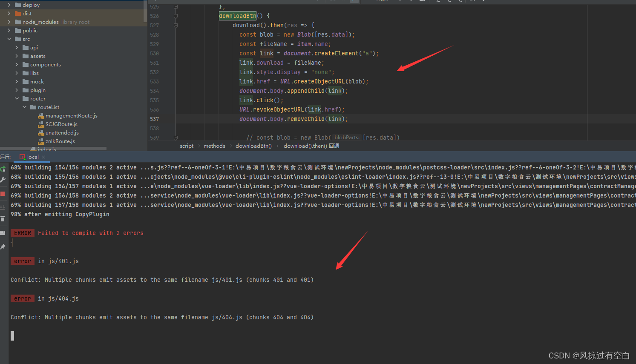Select the components folder row

pyautogui.click(x=73, y=65)
